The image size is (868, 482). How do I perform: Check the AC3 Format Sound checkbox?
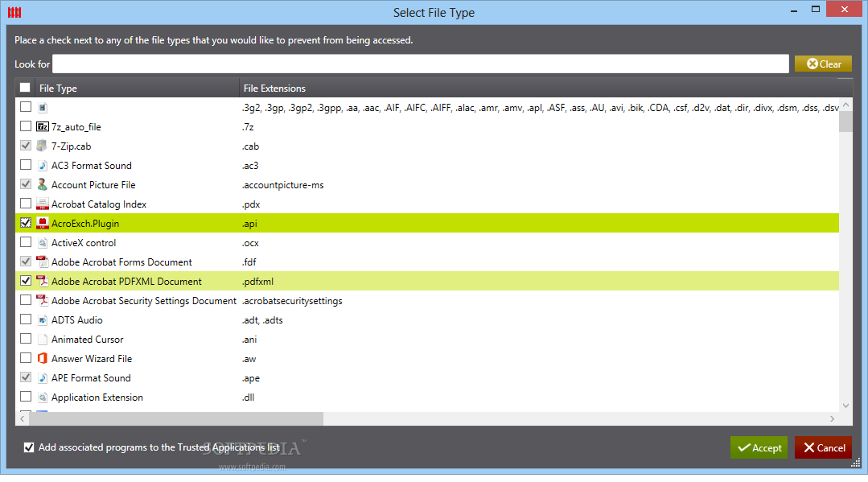[x=26, y=165]
